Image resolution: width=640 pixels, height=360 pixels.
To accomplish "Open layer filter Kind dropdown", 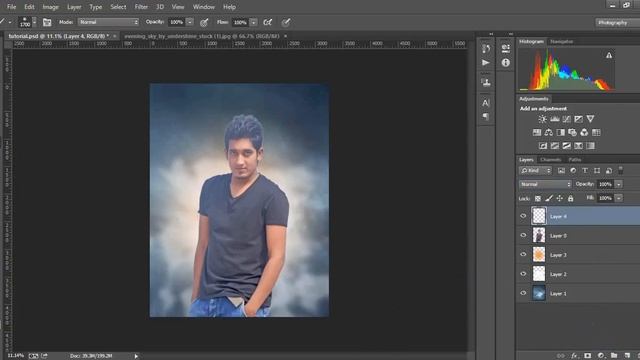I will click(x=536, y=171).
